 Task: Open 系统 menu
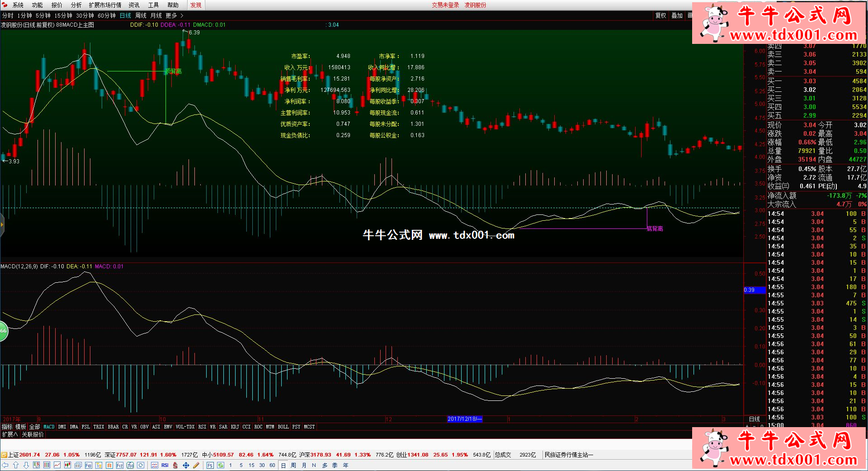[x=18, y=5]
